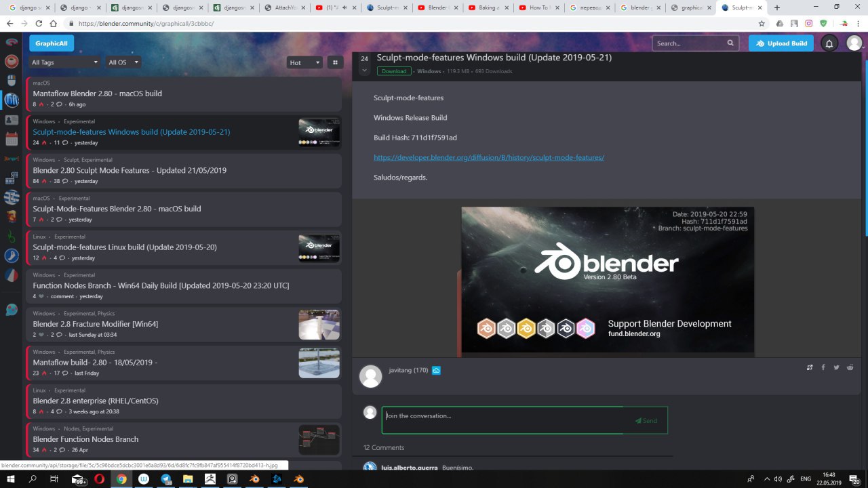868x488 pixels.
Task: Switch to the Baking YouTube tab
Action: 490,7
